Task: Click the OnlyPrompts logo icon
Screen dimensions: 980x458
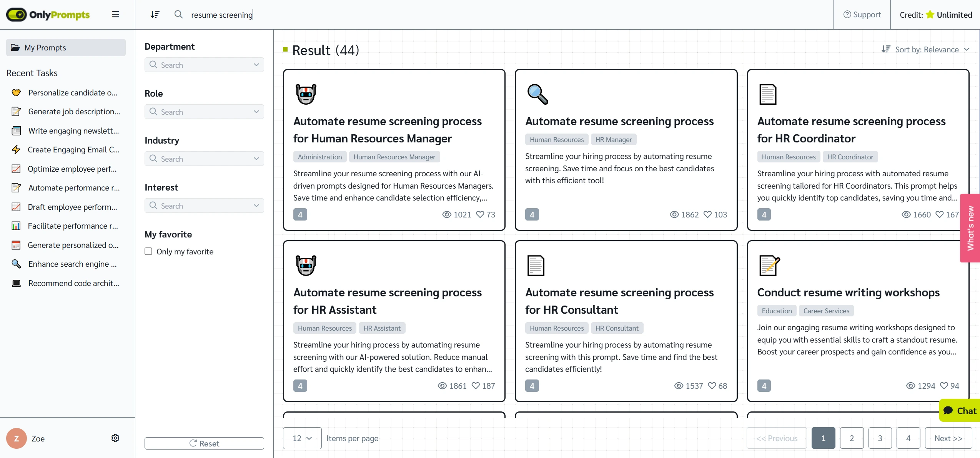Action: pos(16,14)
